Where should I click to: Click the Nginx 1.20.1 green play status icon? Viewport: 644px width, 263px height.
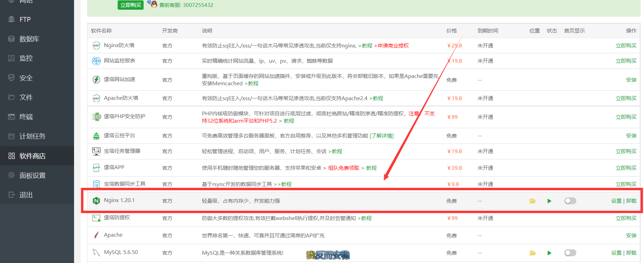[x=549, y=201]
